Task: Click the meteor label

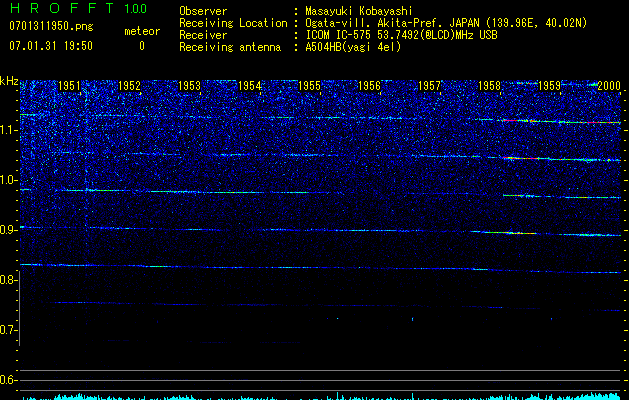Action: click(x=142, y=31)
